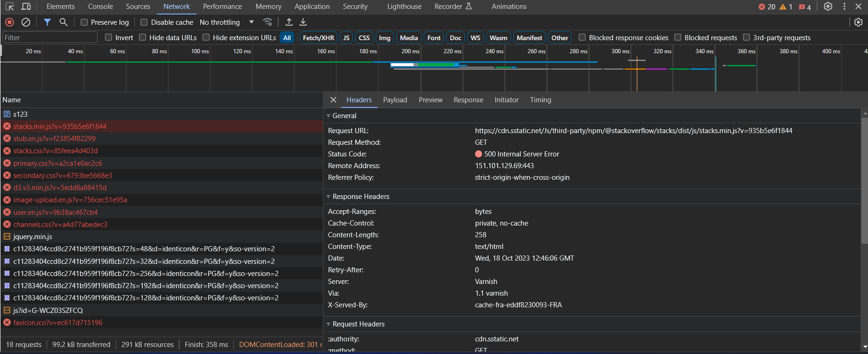The height and width of the screenshot is (354, 868).
Task: Collapse the Response Headers section
Action: coord(329,197)
